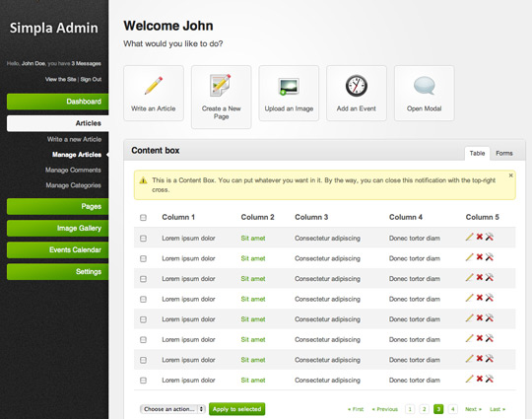This screenshot has height=419, width=532.
Task: Click the highlighted page 3 button
Action: [x=438, y=409]
